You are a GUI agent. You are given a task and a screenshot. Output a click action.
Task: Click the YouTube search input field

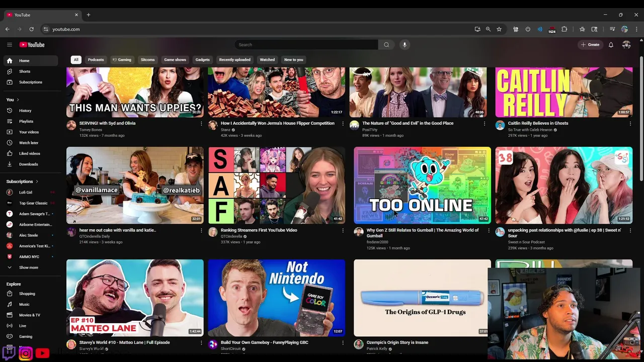tap(306, 45)
